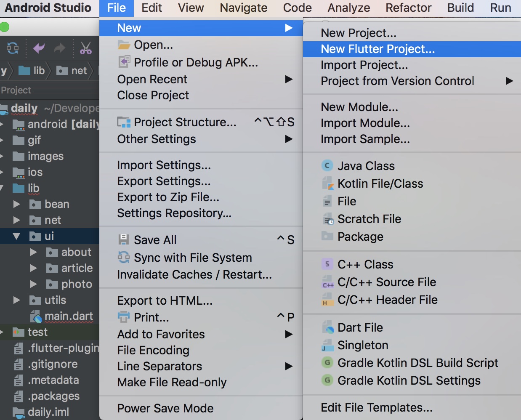Expand the utils folder arrow
Image resolution: width=521 pixels, height=420 pixels.
(17, 300)
